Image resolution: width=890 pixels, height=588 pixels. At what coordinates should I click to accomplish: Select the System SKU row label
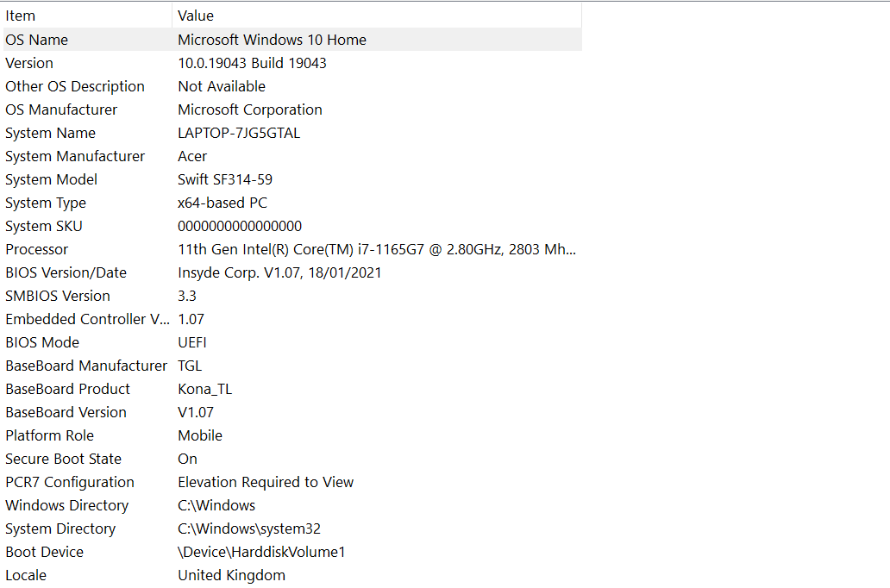(x=44, y=226)
